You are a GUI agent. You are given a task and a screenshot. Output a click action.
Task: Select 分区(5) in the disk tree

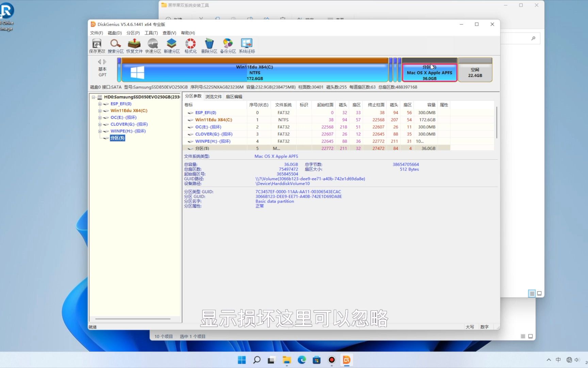click(117, 138)
